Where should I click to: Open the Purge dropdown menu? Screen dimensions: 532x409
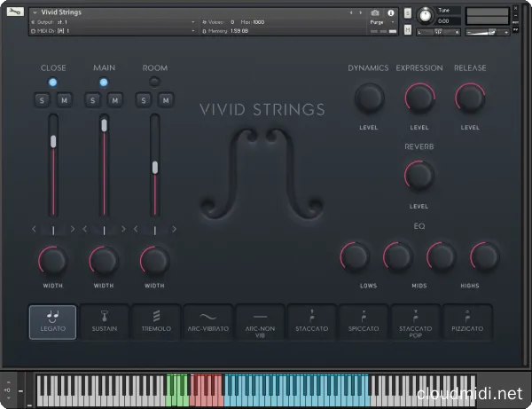382,22
